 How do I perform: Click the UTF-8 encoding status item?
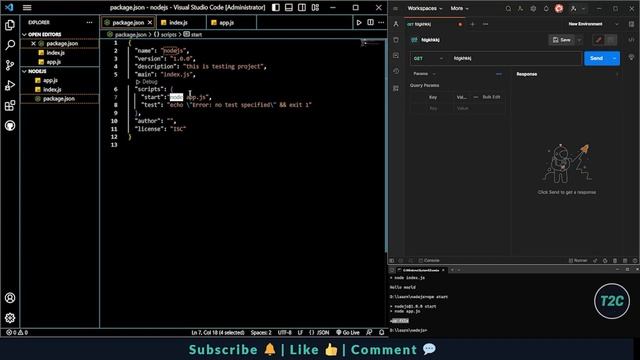(x=284, y=332)
